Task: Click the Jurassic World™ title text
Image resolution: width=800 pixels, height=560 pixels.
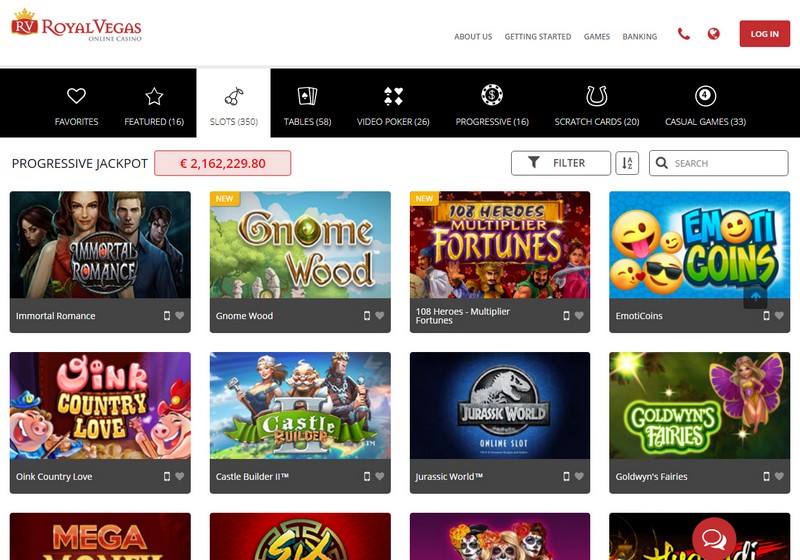Action: point(449,476)
